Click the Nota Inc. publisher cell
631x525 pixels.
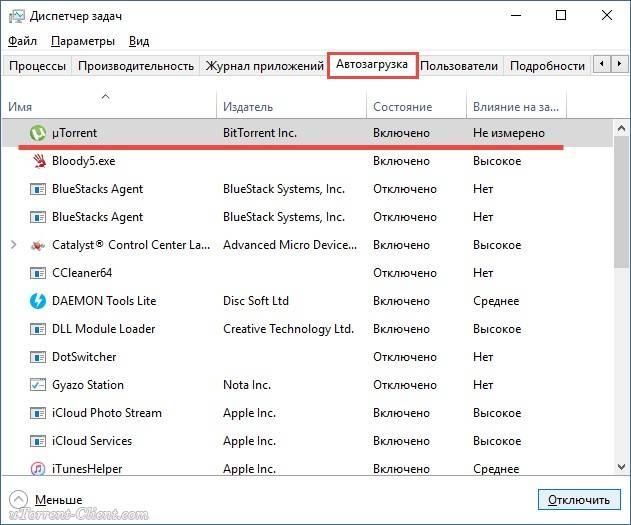247,385
